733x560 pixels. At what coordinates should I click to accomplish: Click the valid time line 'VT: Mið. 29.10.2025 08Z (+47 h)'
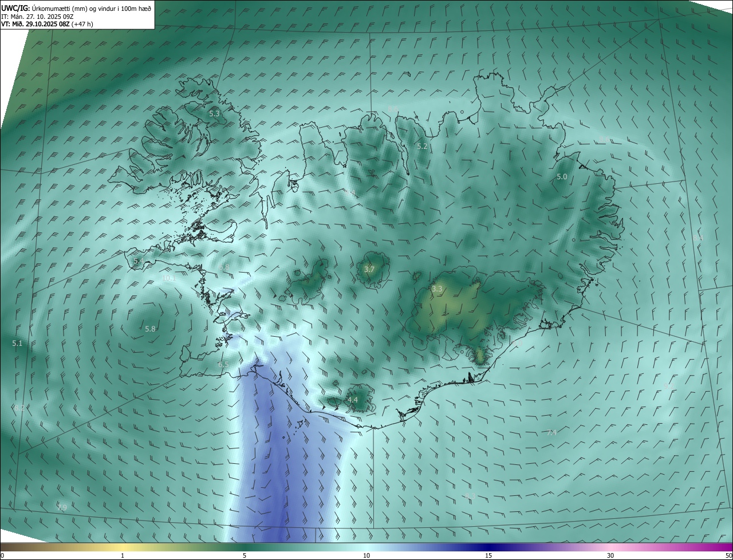click(x=47, y=24)
